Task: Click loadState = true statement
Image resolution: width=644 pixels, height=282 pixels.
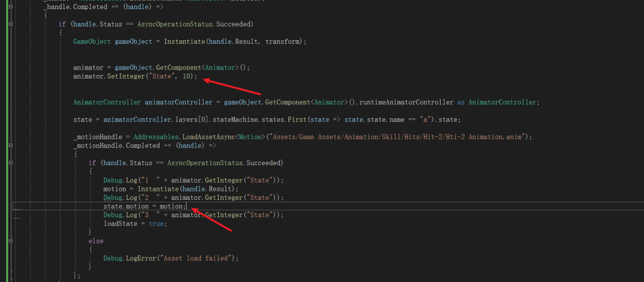Action: pos(135,224)
